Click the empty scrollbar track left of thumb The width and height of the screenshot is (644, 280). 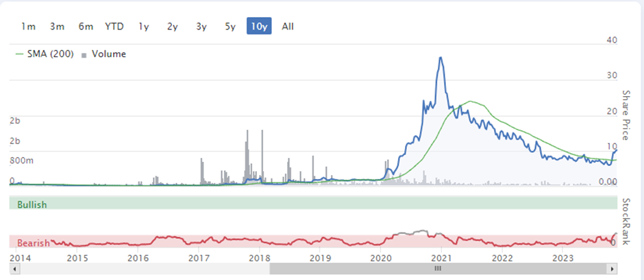tap(144, 269)
